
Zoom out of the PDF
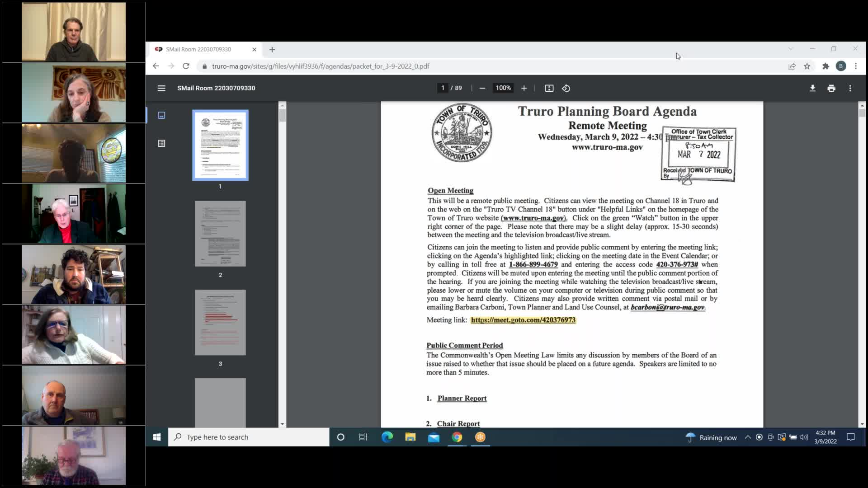point(482,88)
